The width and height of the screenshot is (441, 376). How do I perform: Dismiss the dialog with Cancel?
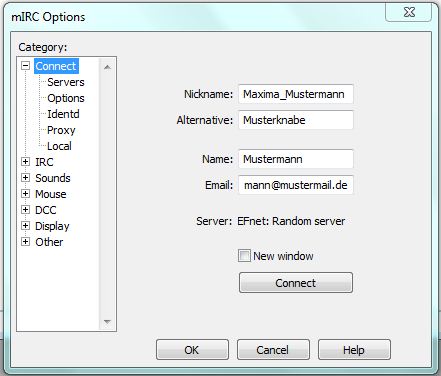click(273, 350)
